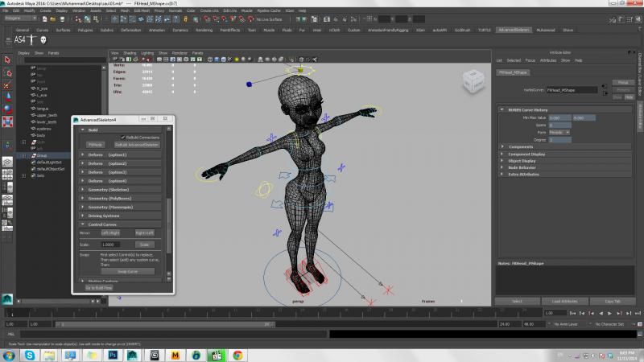Click the ReBuild AdvancedSkeleton button
Image resolution: width=644 pixels, height=362 pixels.
[137, 145]
